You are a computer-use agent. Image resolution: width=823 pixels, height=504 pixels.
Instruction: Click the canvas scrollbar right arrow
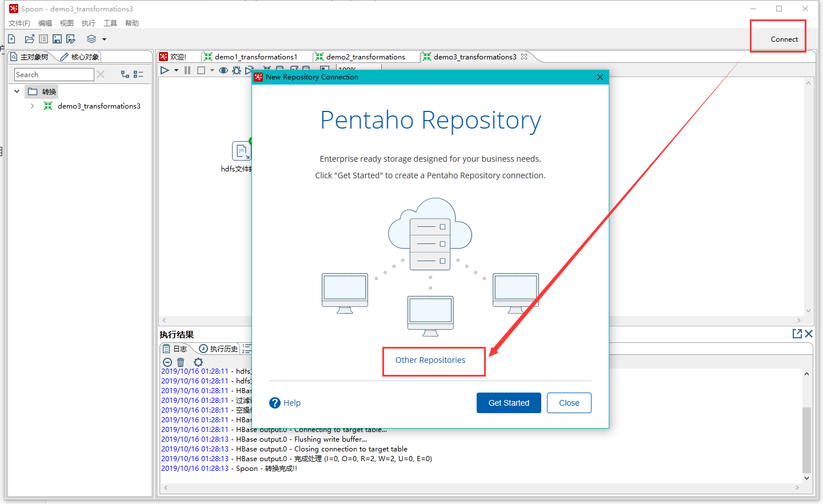[x=799, y=321]
